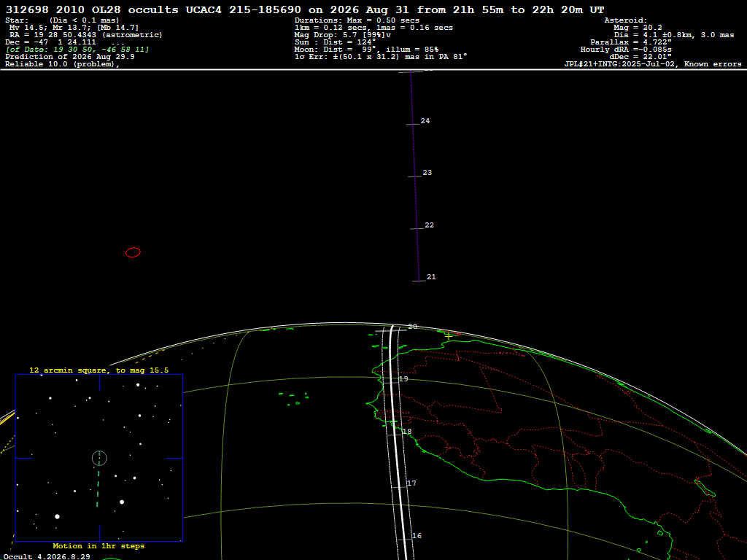Click the 18 marker on the shadow path
This screenshot has width=747, height=560.
tap(407, 432)
